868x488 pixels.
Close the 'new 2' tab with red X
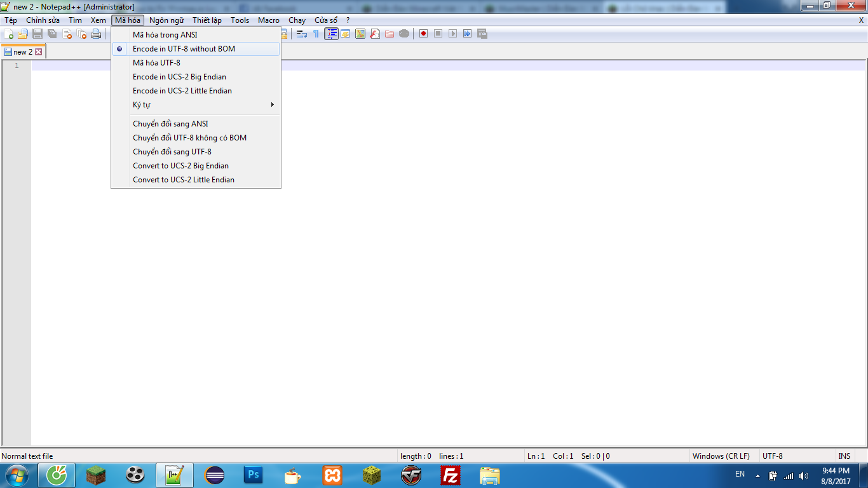[38, 52]
